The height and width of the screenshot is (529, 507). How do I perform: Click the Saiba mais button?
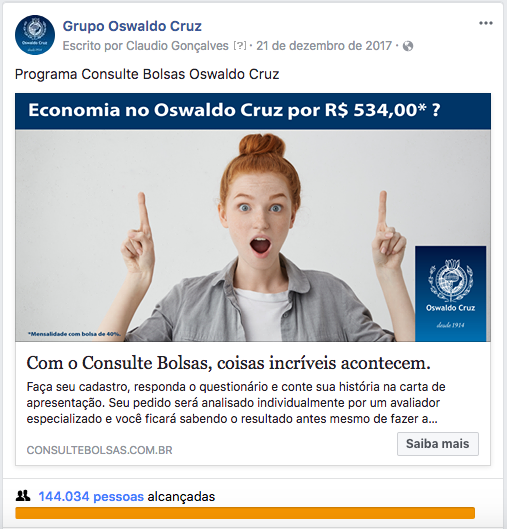438,444
